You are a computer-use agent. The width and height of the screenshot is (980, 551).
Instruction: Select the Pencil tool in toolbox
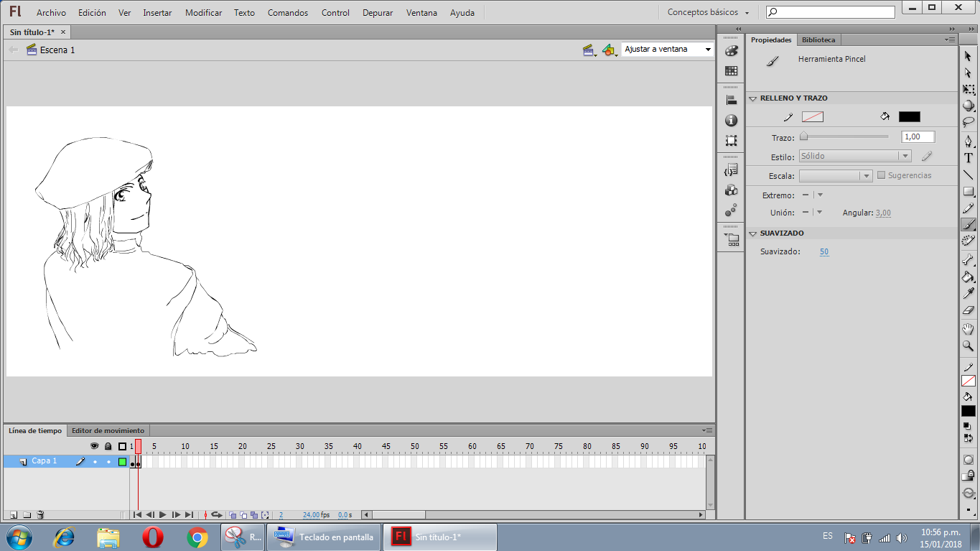969,208
